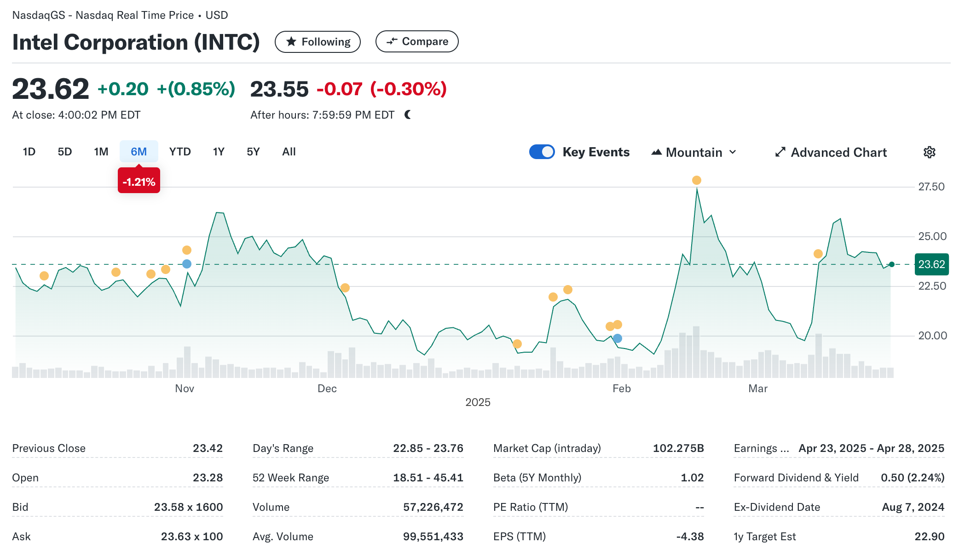Select the 1D time range tab
The width and height of the screenshot is (959, 560).
29,152
